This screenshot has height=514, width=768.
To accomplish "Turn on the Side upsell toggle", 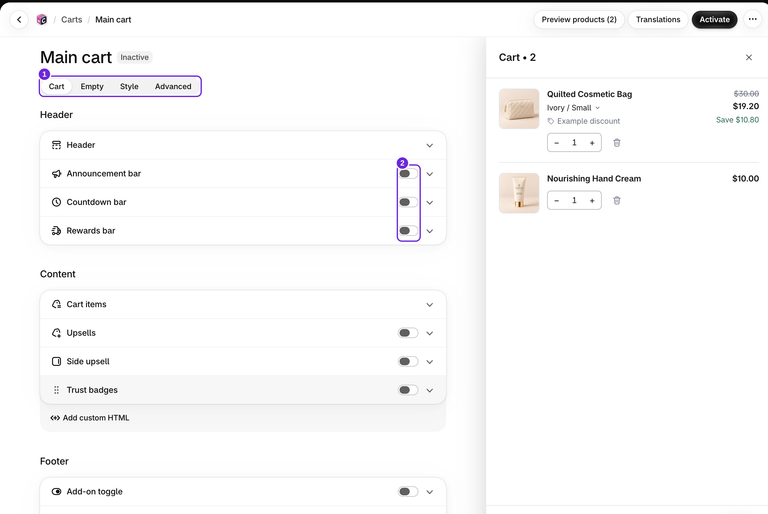I will pos(408,361).
